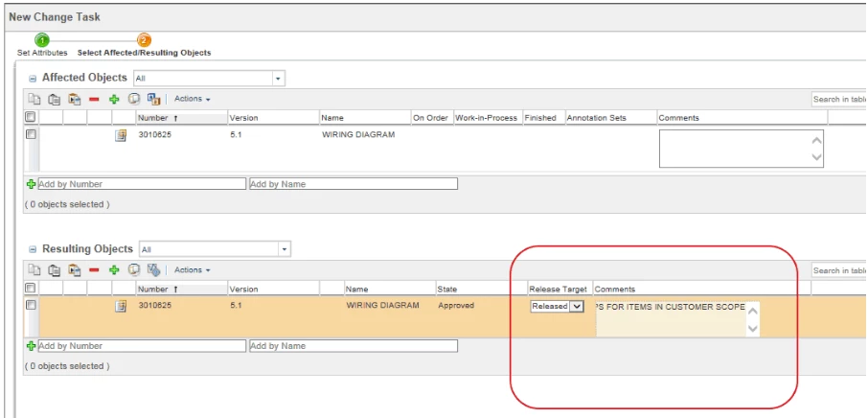Click the Approved state cell
This screenshot has width=868, height=418.
coord(456,305)
